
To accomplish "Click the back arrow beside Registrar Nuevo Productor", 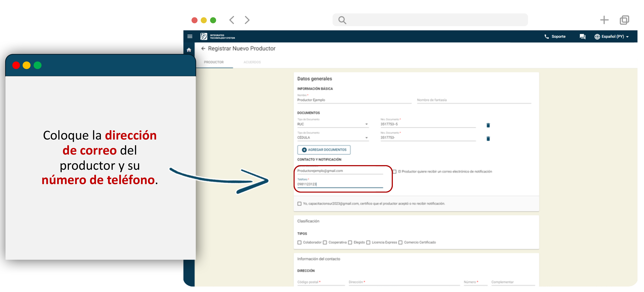I will coord(203,48).
